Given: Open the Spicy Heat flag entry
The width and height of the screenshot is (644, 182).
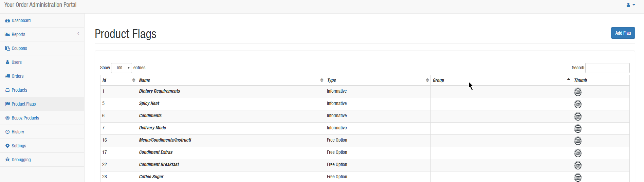Looking at the screenshot, I should coord(149,103).
